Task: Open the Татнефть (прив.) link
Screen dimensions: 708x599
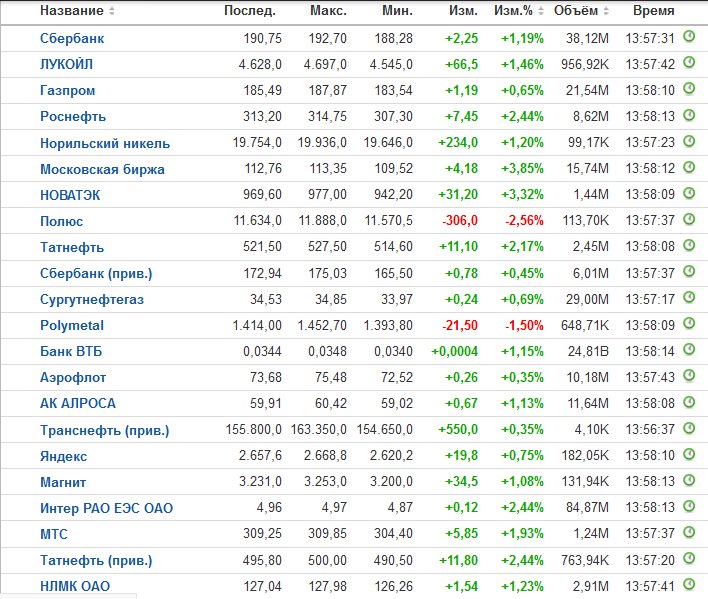Action: pyautogui.click(x=96, y=561)
